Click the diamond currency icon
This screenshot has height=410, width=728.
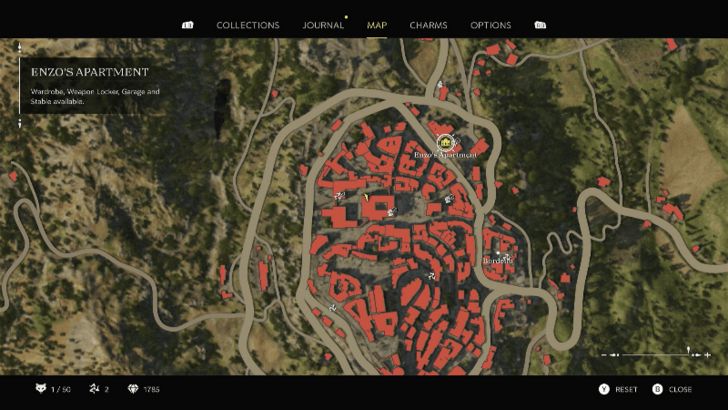coord(133,389)
